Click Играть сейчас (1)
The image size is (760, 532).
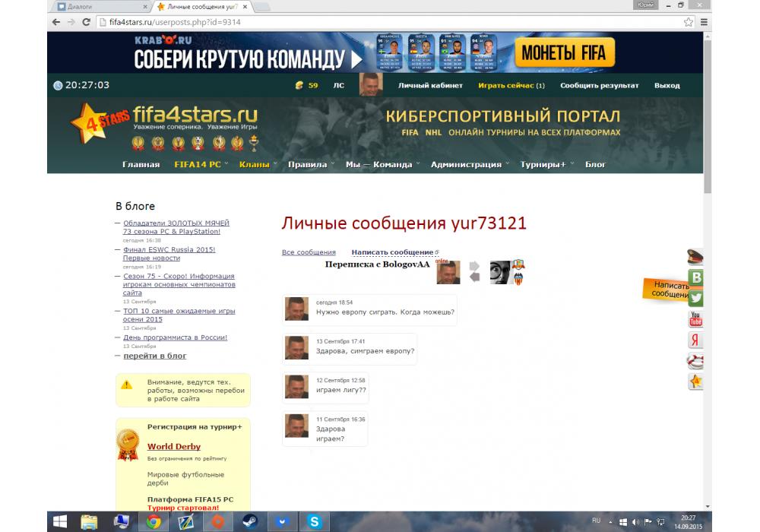[511, 85]
